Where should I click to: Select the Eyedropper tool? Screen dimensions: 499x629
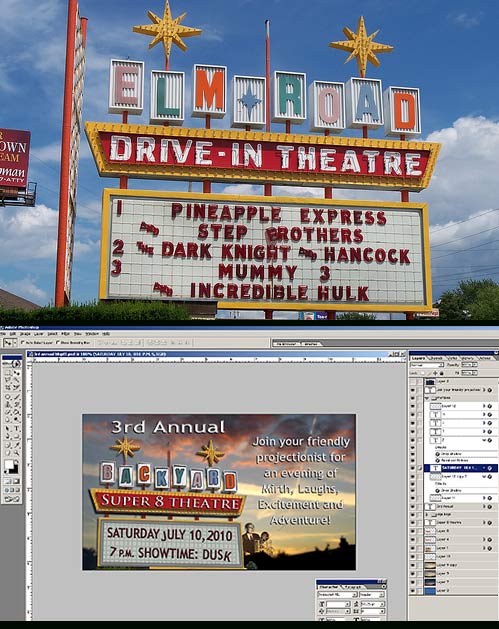point(16,445)
